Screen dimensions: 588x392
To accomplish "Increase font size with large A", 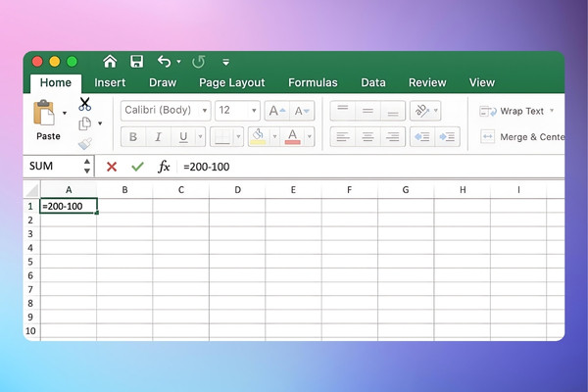I will point(277,111).
